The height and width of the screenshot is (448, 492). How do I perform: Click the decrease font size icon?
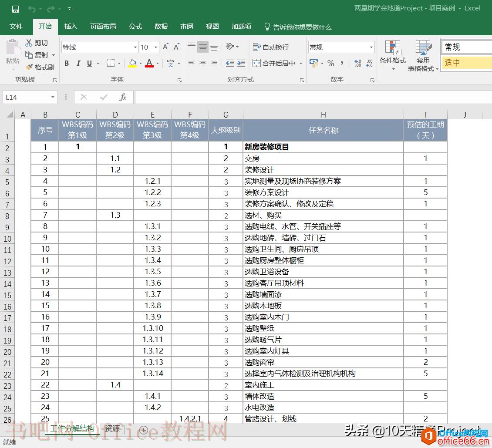pos(177,47)
